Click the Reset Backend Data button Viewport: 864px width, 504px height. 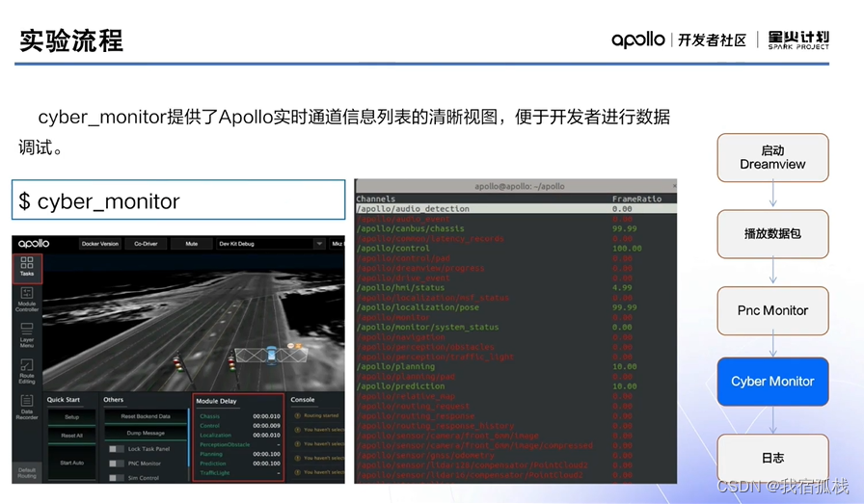146,416
